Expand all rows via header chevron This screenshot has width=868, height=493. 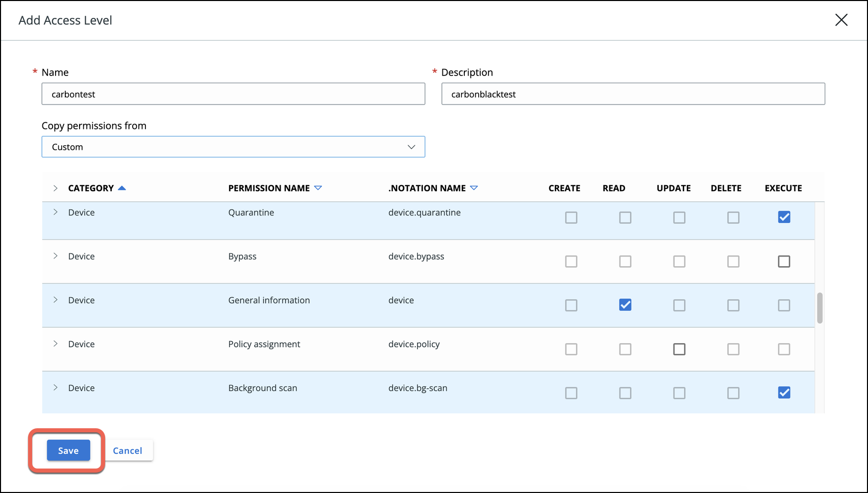(x=55, y=188)
